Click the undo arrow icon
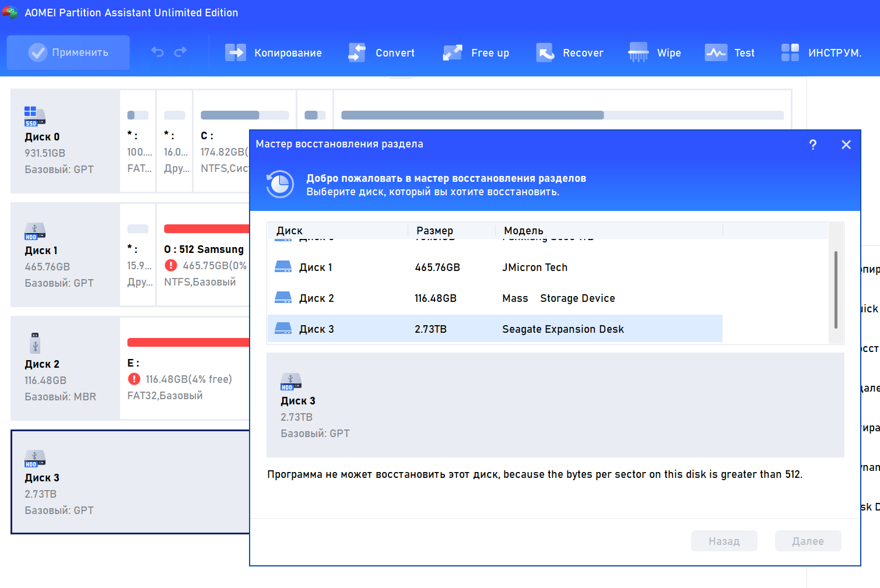The width and height of the screenshot is (880, 588). [157, 52]
